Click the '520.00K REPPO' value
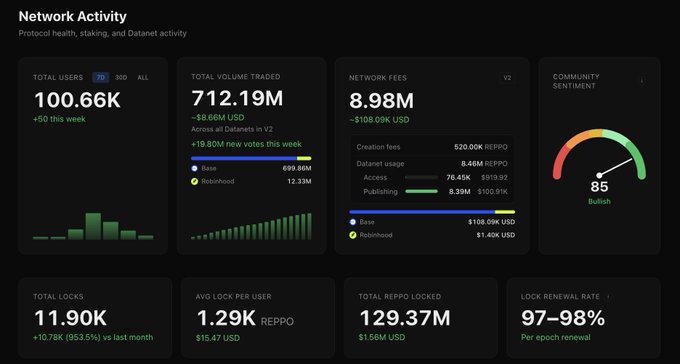Image resolution: width=680 pixels, height=364 pixels. pyautogui.click(x=481, y=147)
